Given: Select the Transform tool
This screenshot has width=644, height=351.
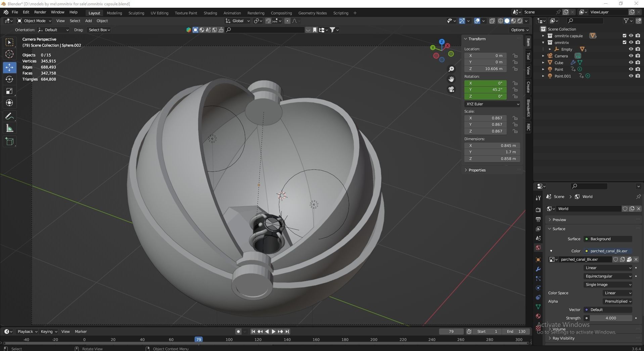Looking at the screenshot, I should (x=9, y=103).
